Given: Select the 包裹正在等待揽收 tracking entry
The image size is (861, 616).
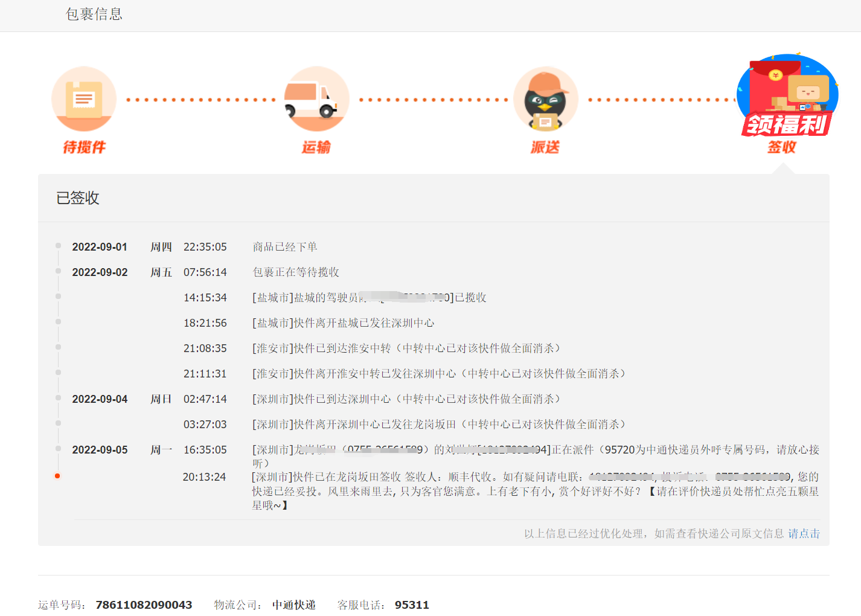Looking at the screenshot, I should pos(296,272).
